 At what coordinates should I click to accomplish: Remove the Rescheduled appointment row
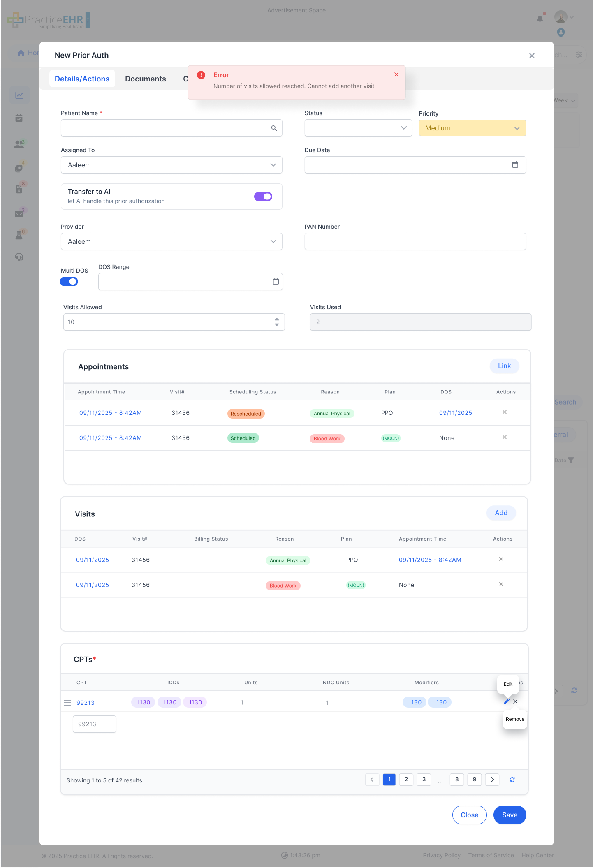[504, 412]
